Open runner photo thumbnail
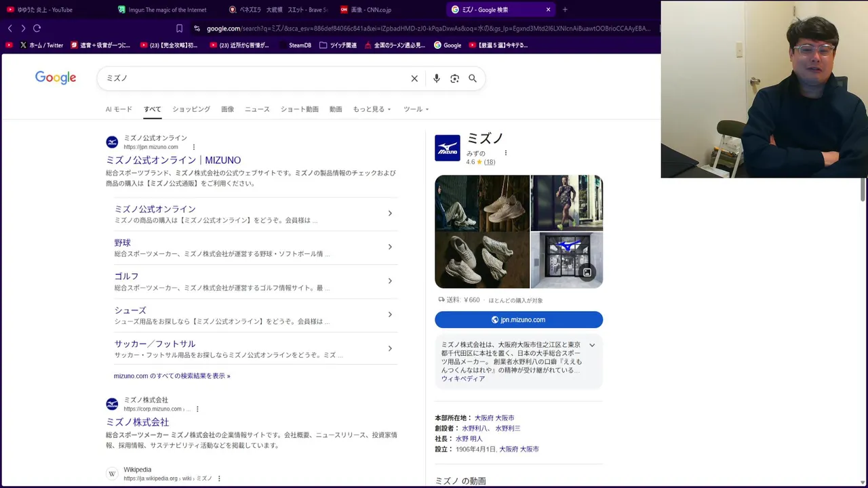The height and width of the screenshot is (488, 868). [567, 203]
